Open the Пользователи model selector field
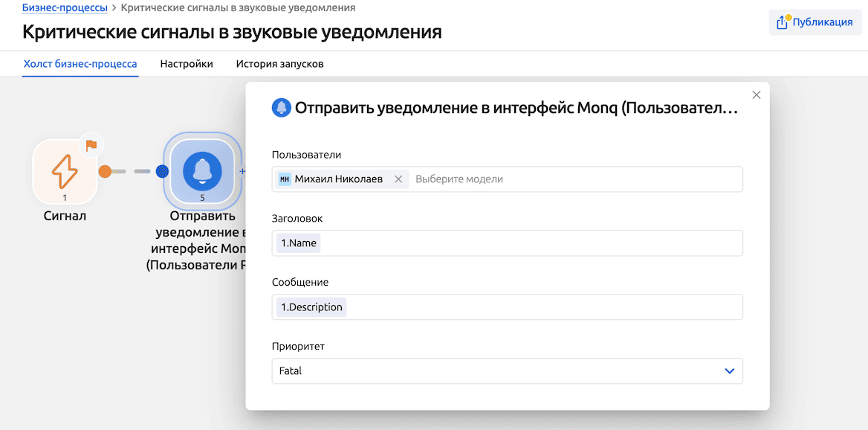Viewport: 868px width, 430px height. pos(572,179)
